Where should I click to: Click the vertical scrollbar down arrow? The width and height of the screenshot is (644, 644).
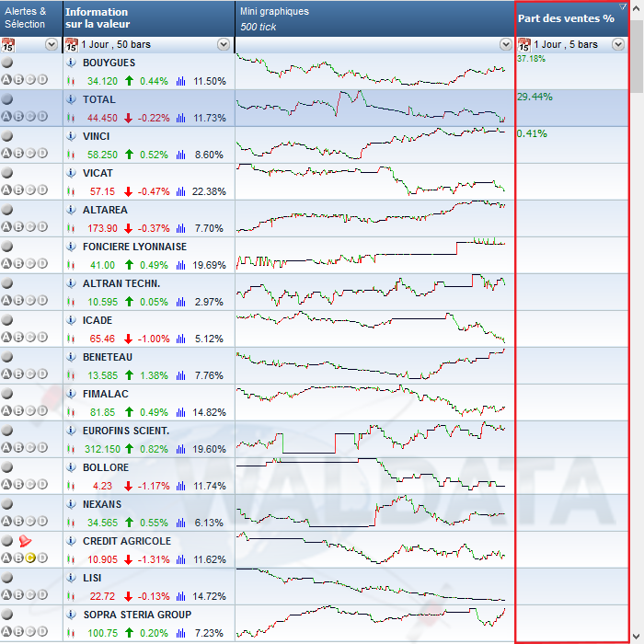(637, 636)
